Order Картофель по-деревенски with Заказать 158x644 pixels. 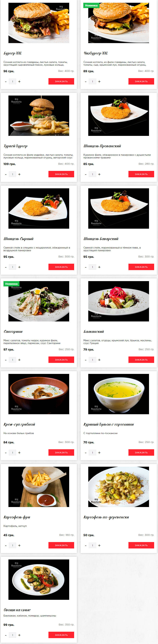[x=141, y=545]
